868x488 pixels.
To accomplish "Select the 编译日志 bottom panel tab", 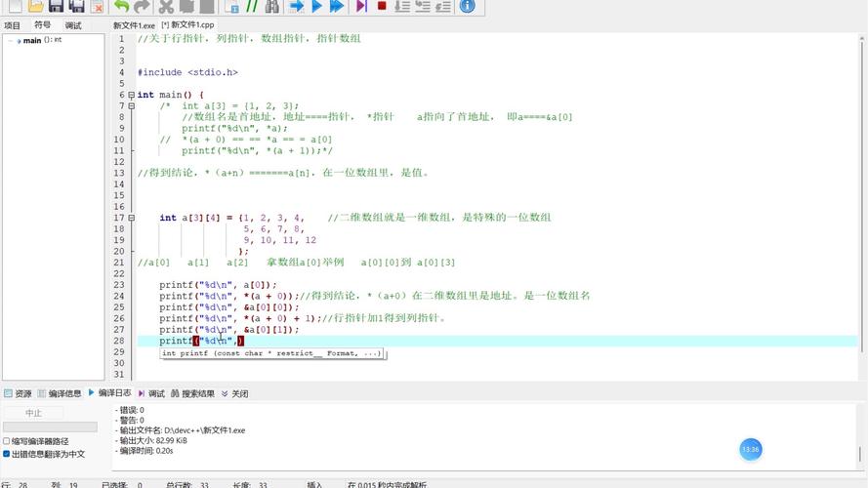I will [109, 392].
